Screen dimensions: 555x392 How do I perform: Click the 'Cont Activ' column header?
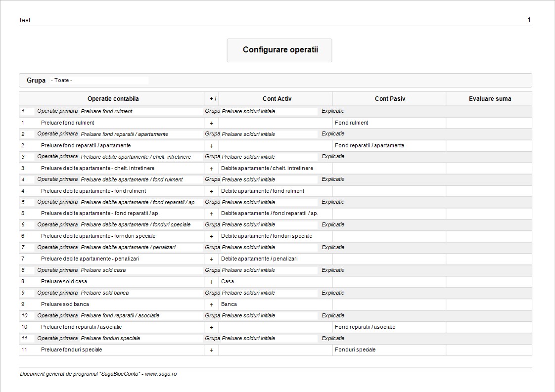[x=277, y=99]
